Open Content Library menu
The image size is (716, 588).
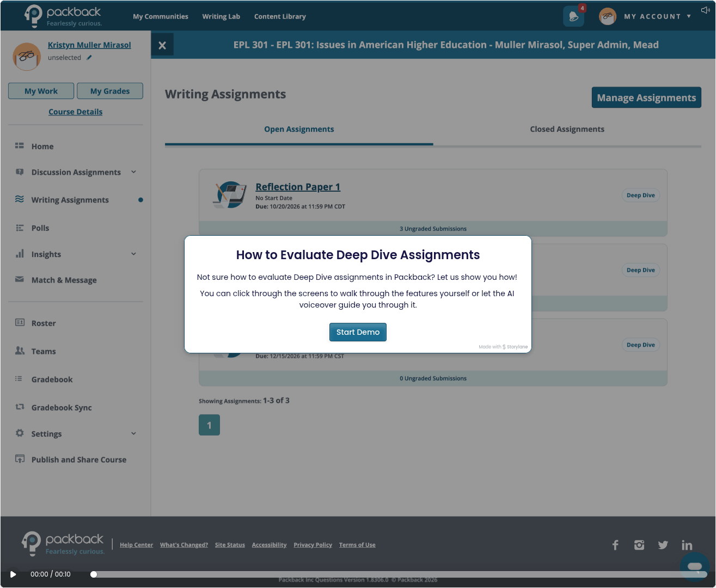click(x=280, y=16)
